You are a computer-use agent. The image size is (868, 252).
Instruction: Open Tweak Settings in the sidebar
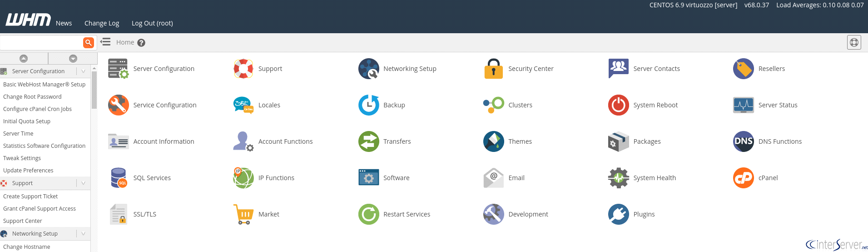[x=22, y=158]
